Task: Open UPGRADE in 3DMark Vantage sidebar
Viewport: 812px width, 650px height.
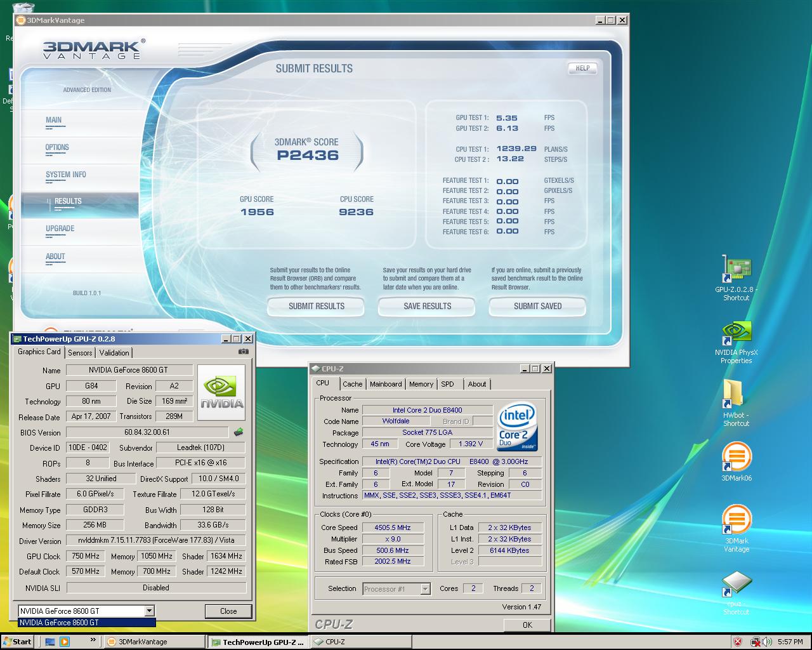Action: (79, 232)
